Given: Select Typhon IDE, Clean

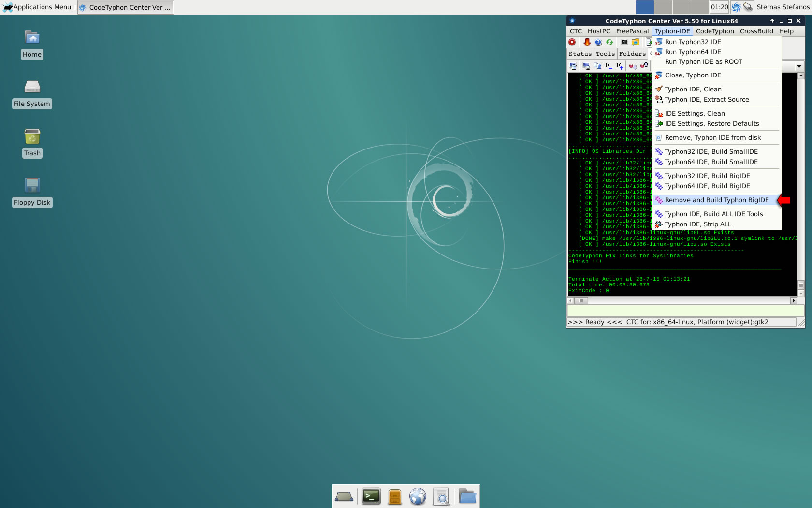Looking at the screenshot, I should point(717,89).
